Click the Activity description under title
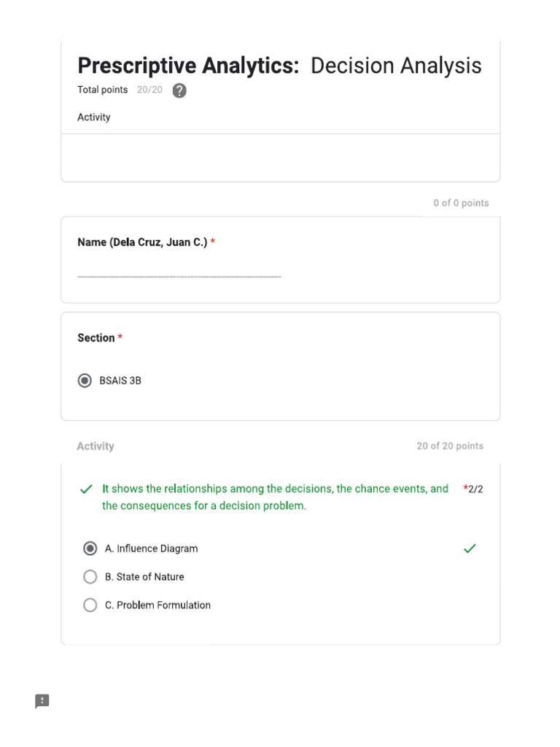560x747 pixels. [x=94, y=117]
